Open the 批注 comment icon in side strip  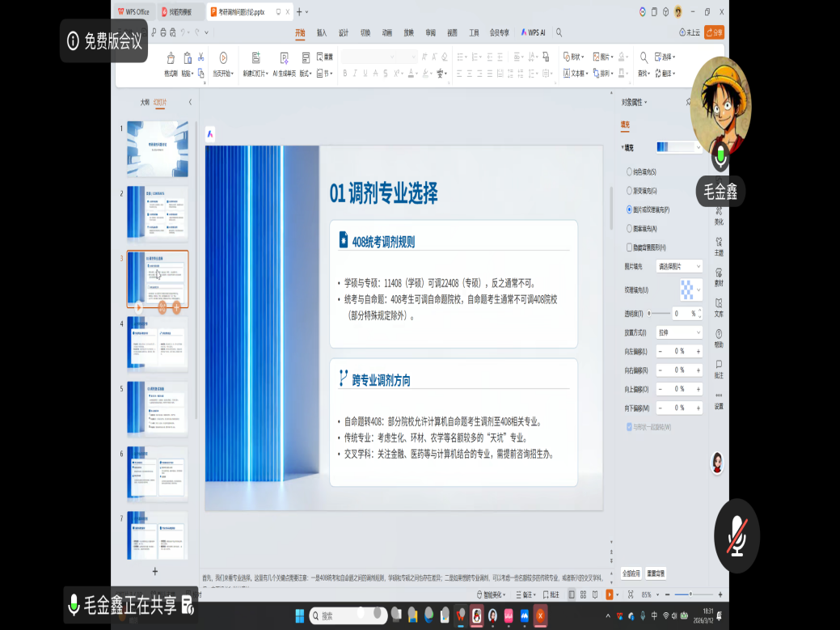(719, 365)
